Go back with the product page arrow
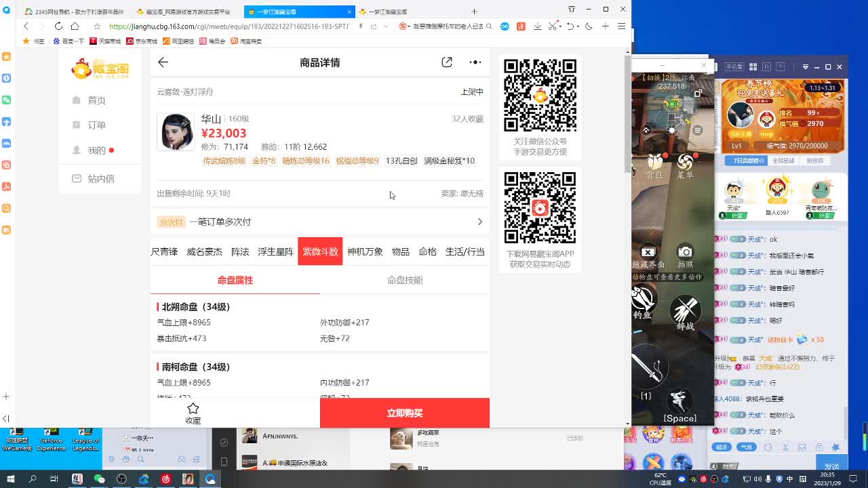Viewport: 868px width, 488px height. (x=163, y=62)
